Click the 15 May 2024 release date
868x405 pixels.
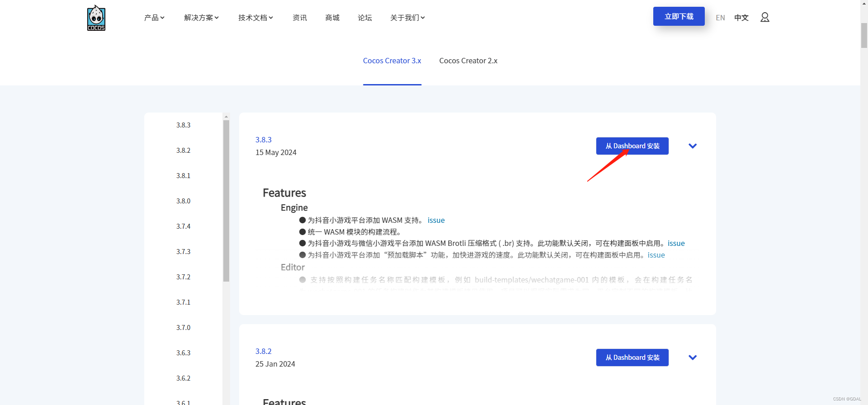(276, 152)
